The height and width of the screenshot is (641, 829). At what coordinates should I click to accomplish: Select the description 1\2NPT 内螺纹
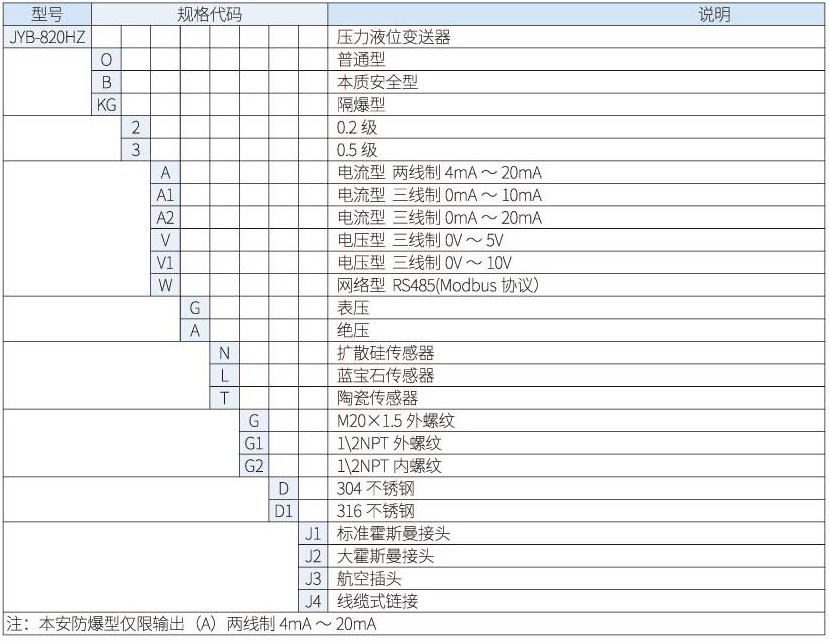click(x=389, y=466)
